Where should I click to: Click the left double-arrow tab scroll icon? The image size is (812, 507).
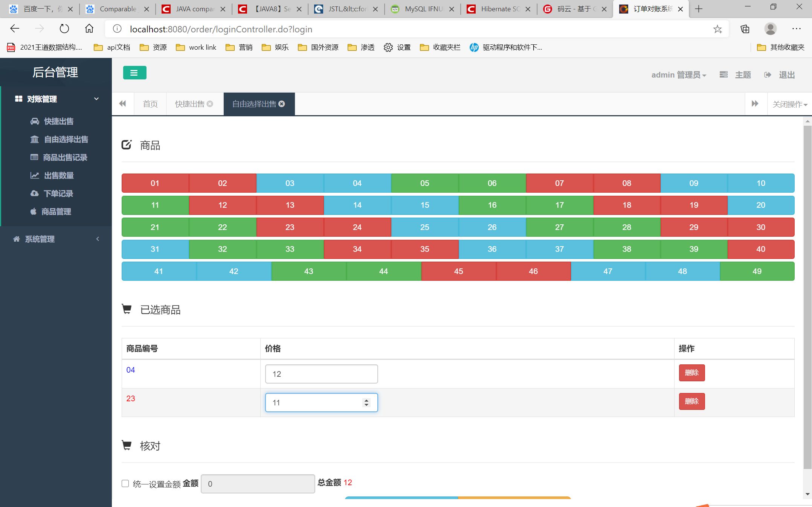122,104
